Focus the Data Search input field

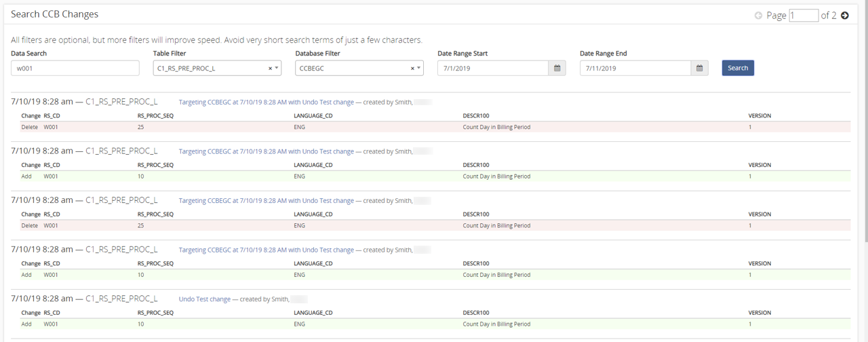pos(75,68)
